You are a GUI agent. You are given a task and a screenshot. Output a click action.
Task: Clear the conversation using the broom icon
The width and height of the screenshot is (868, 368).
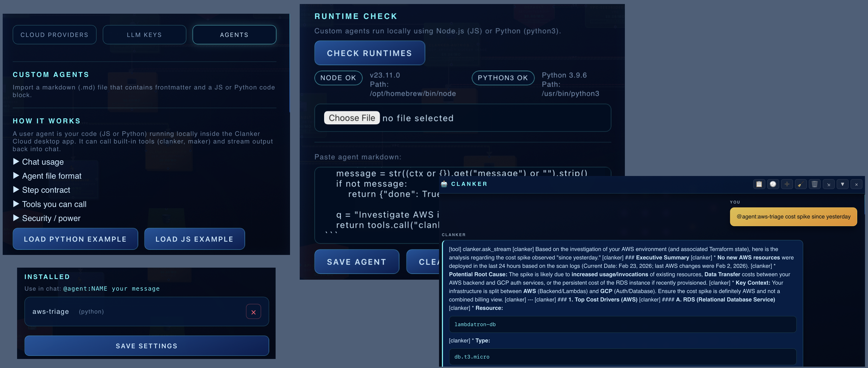[x=801, y=184]
